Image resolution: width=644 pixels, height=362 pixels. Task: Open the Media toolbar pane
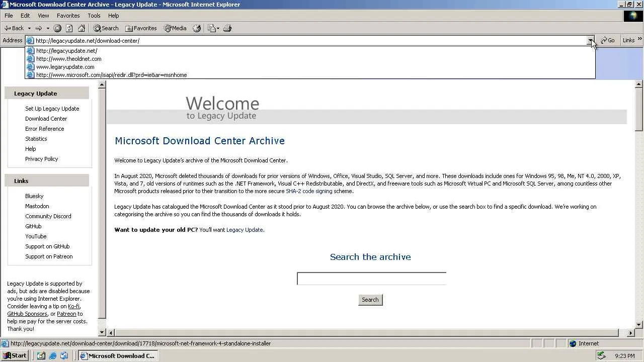(175, 28)
